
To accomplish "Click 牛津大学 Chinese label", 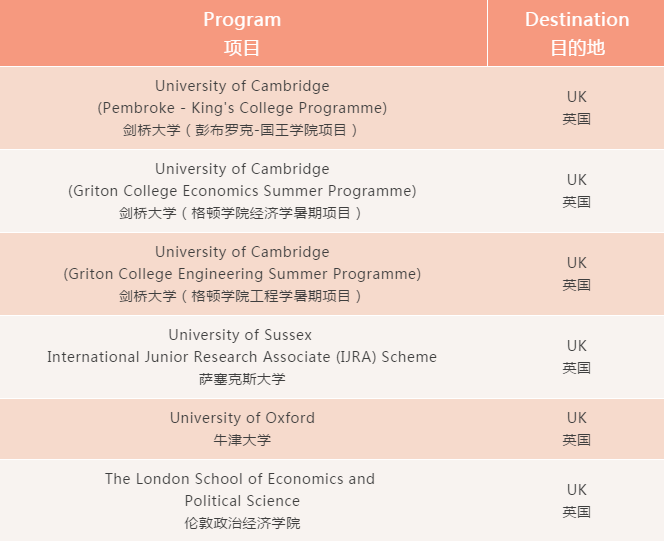I will [x=242, y=440].
